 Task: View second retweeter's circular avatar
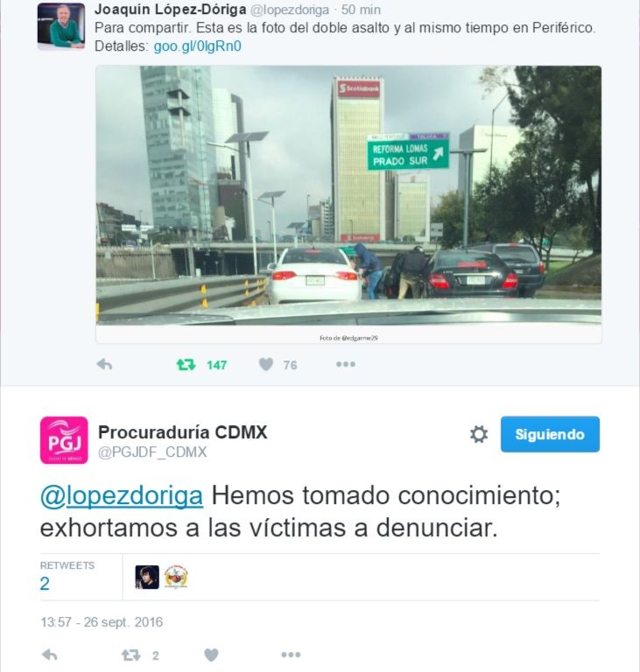[x=176, y=577]
